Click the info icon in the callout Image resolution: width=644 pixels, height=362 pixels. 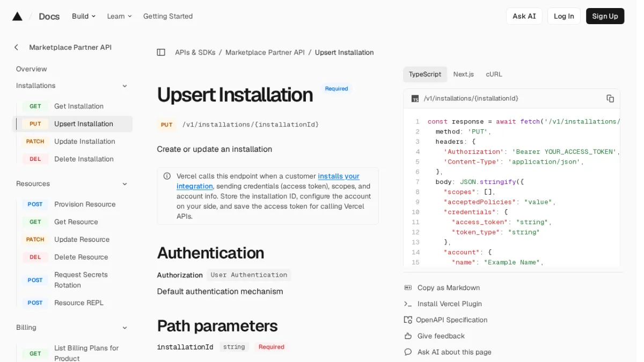pyautogui.click(x=167, y=176)
